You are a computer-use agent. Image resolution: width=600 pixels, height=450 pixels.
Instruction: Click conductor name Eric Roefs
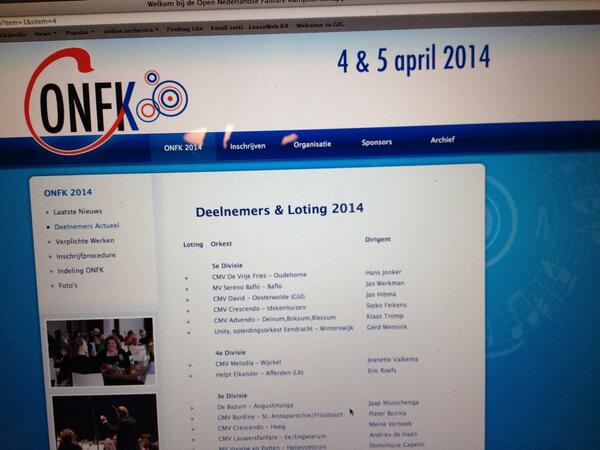(x=382, y=370)
